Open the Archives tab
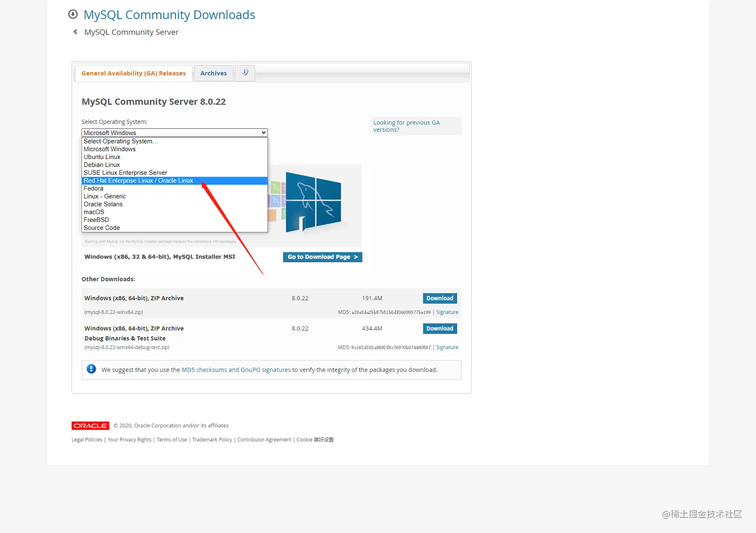The width and height of the screenshot is (756, 533). tap(213, 73)
